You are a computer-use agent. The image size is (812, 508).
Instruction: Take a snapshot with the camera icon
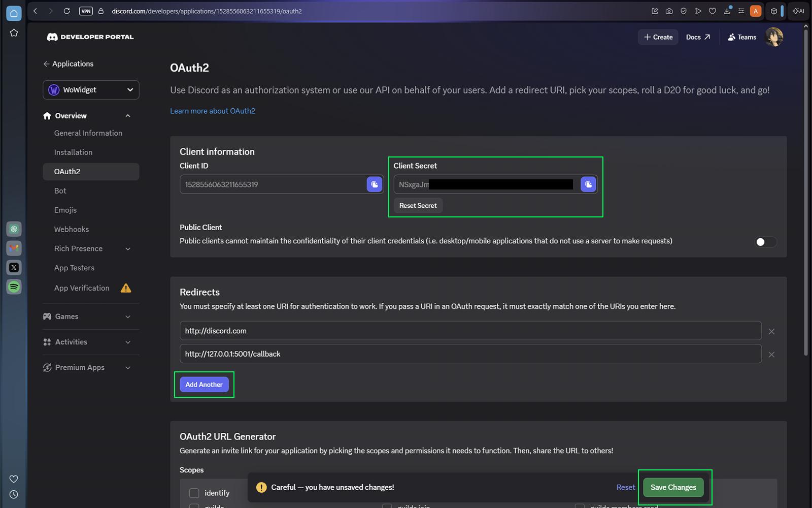tap(669, 11)
